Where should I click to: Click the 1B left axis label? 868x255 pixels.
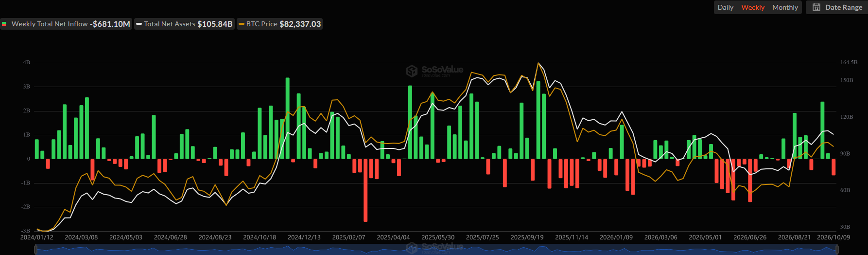click(26, 135)
